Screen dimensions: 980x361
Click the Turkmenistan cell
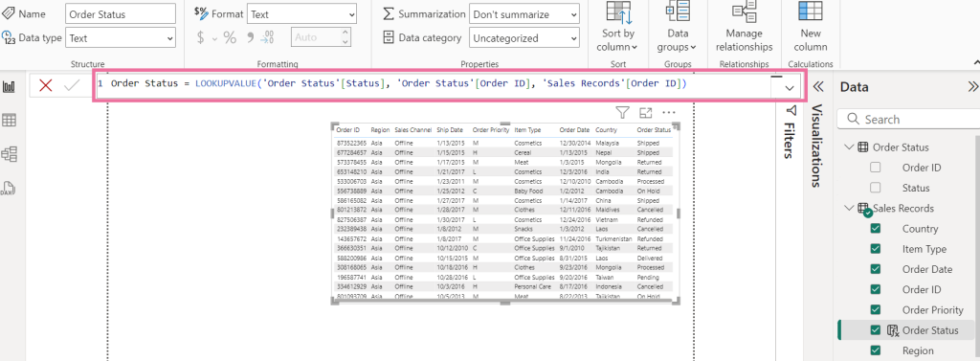pyautogui.click(x=613, y=238)
